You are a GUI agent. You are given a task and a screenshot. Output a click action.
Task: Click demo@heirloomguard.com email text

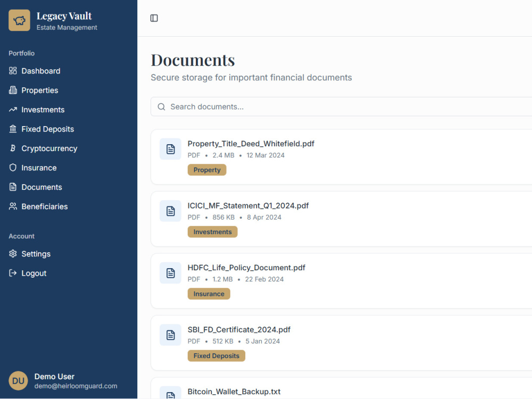click(x=76, y=386)
